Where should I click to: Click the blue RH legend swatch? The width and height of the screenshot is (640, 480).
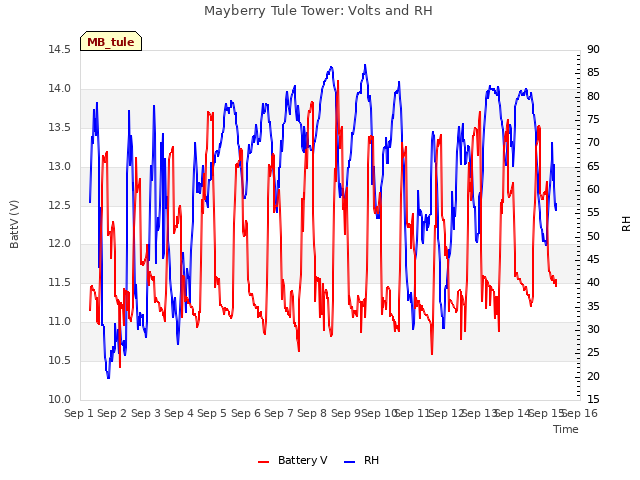pyautogui.click(x=349, y=462)
